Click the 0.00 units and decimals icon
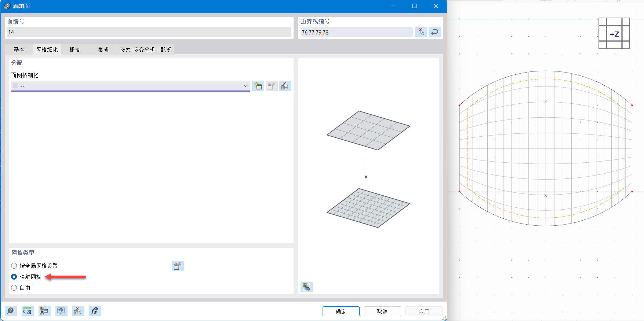Screen dimensions: 644x321 coord(28,311)
